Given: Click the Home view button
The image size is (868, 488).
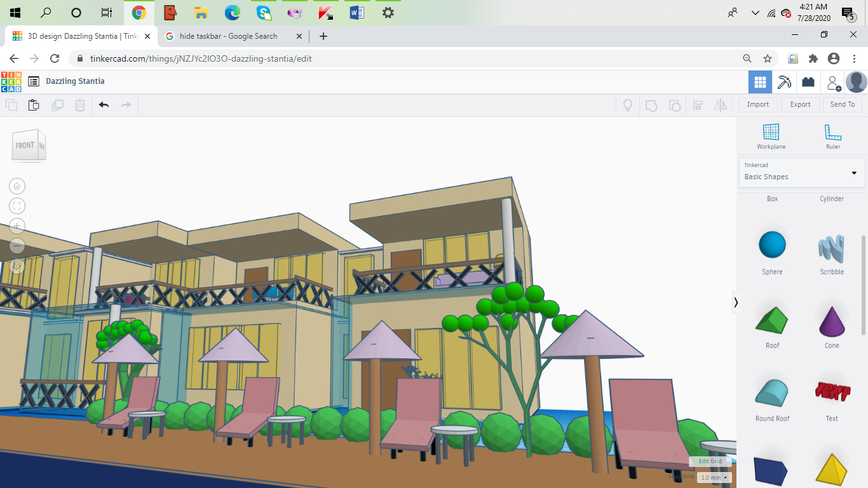Looking at the screenshot, I should coord(17,186).
